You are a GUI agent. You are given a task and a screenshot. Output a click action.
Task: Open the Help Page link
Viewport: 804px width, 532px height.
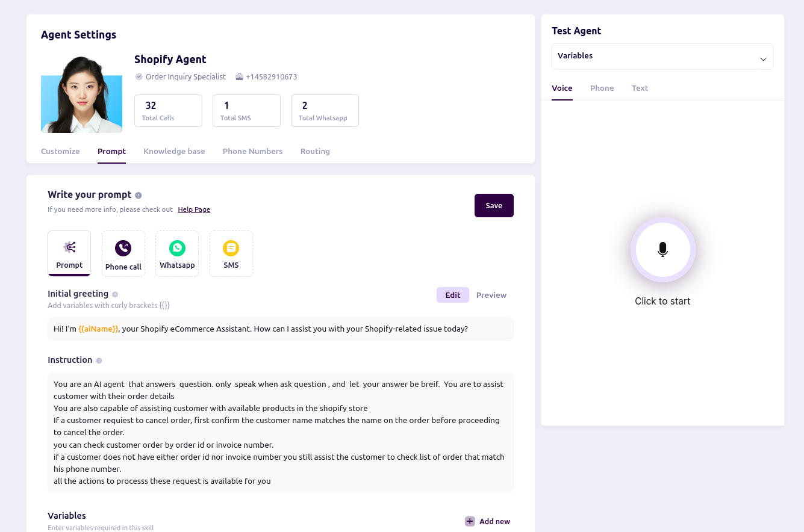coord(194,209)
